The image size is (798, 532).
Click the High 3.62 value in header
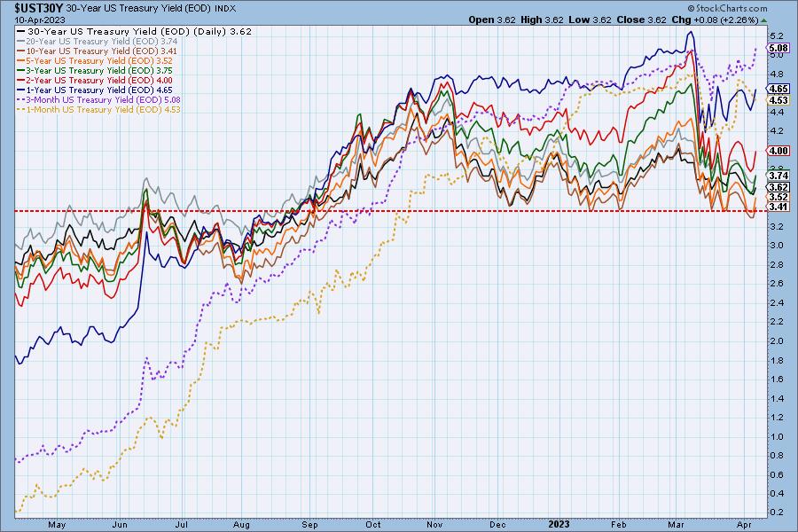542,20
